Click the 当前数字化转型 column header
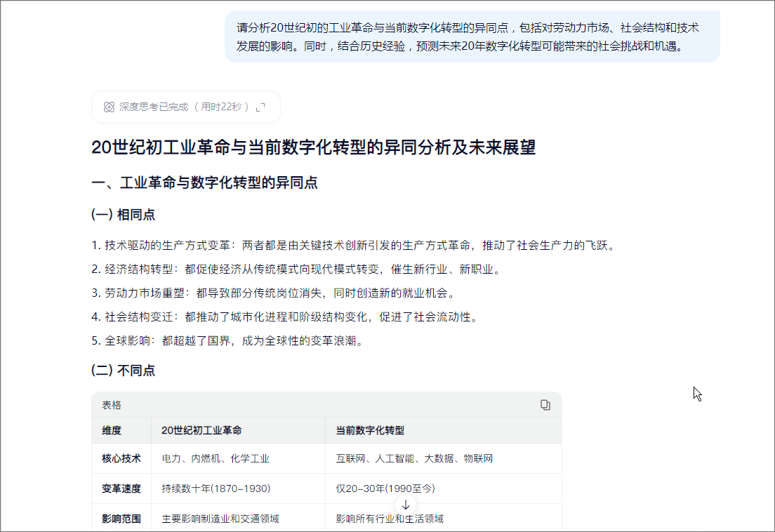Viewport: 775px width, 532px height. pyautogui.click(x=370, y=430)
